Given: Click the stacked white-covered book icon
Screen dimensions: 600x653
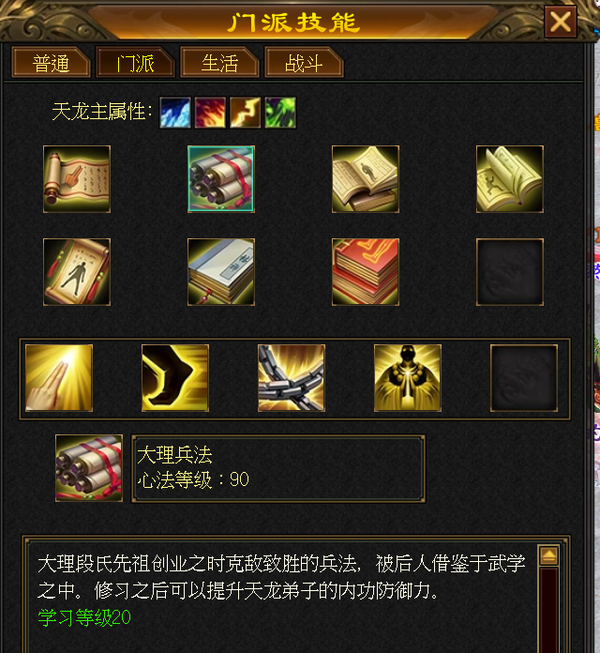Looking at the screenshot, I should pyautogui.click(x=221, y=272).
